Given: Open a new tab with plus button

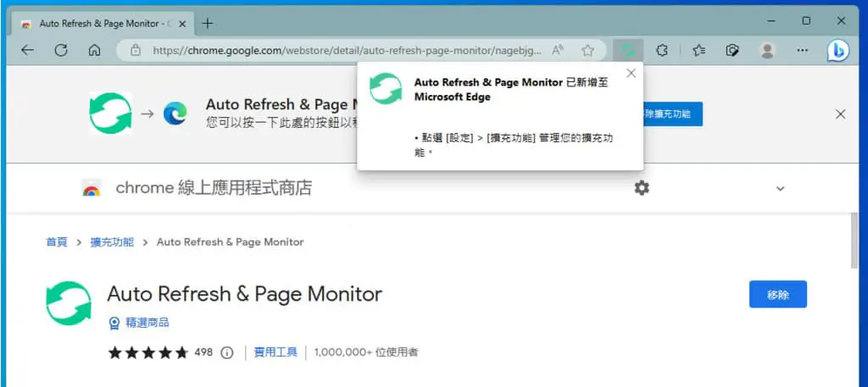Looking at the screenshot, I should coord(208,23).
